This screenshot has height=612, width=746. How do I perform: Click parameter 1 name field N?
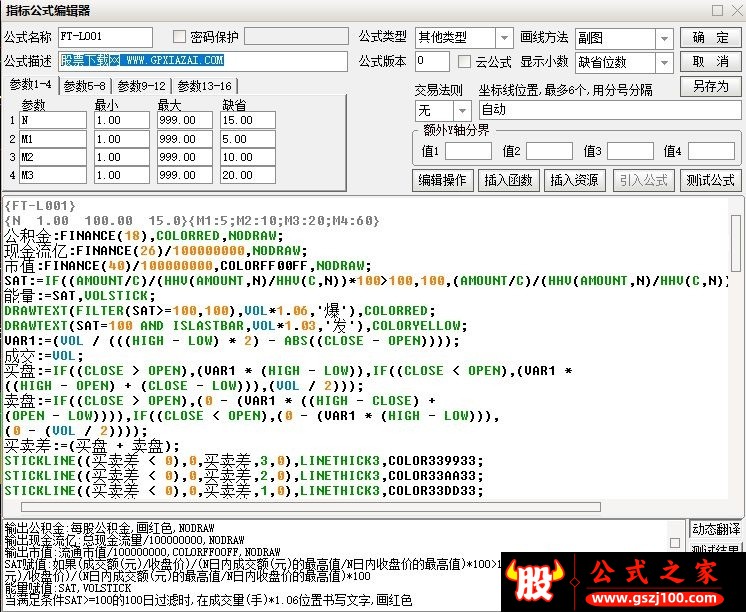[x=53, y=120]
